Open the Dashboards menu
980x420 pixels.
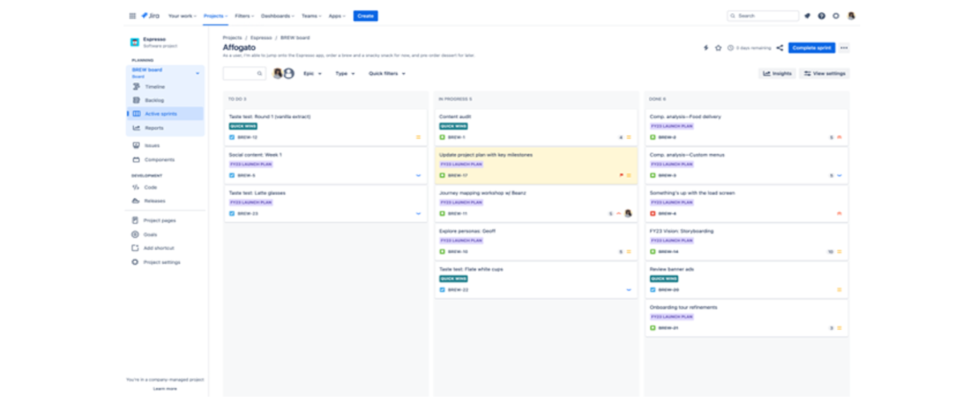[277, 16]
